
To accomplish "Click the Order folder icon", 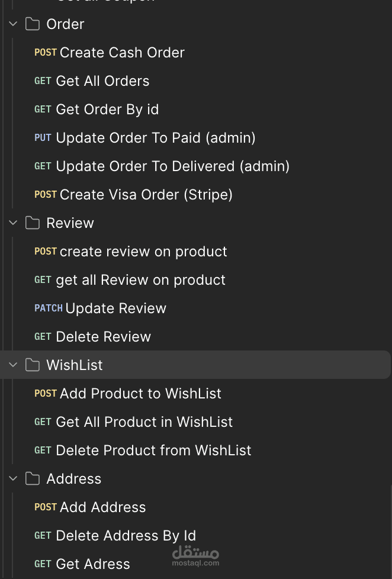I will pos(33,24).
